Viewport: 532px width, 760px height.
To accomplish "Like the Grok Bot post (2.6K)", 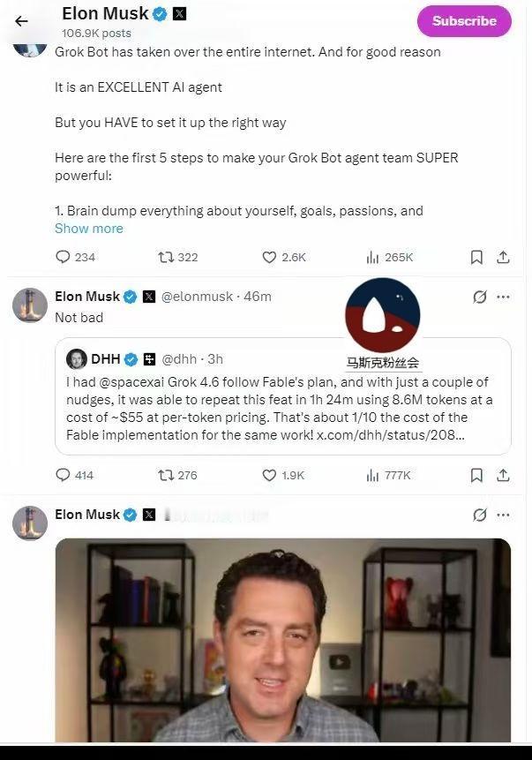I will click(x=284, y=257).
